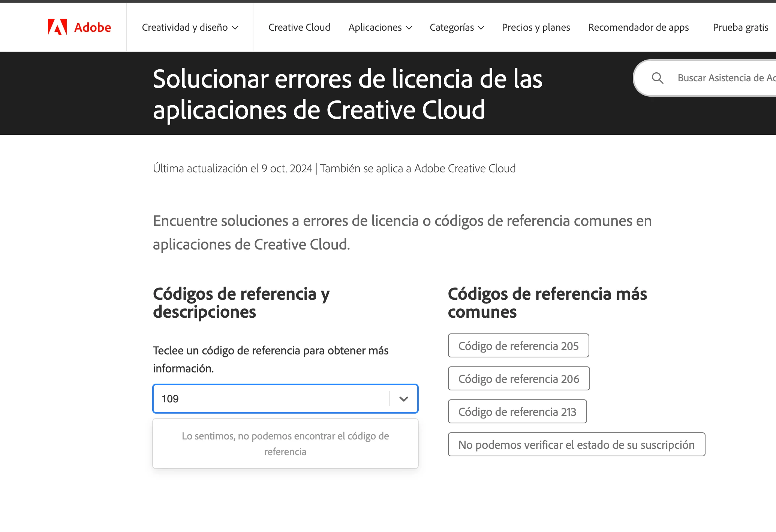The height and width of the screenshot is (532, 776).
Task: Expand the Creatividad y diseño menu
Action: pyautogui.click(x=190, y=27)
